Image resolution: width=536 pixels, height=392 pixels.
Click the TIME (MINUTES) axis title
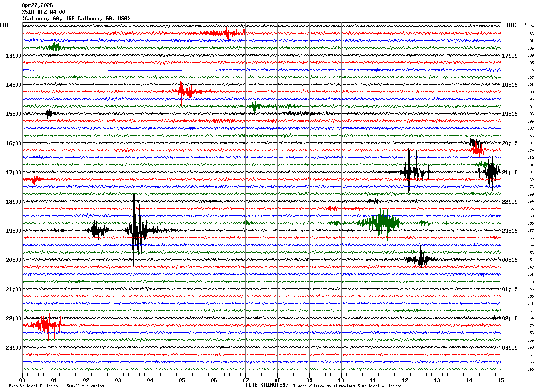[267, 385]
